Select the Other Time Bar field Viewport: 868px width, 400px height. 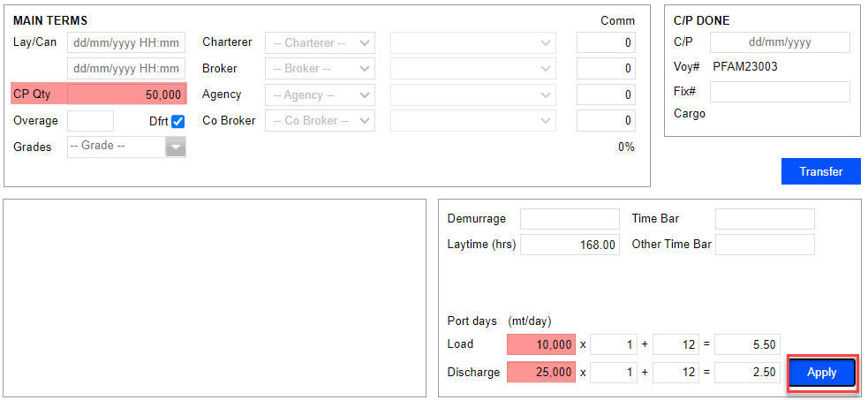(x=765, y=245)
